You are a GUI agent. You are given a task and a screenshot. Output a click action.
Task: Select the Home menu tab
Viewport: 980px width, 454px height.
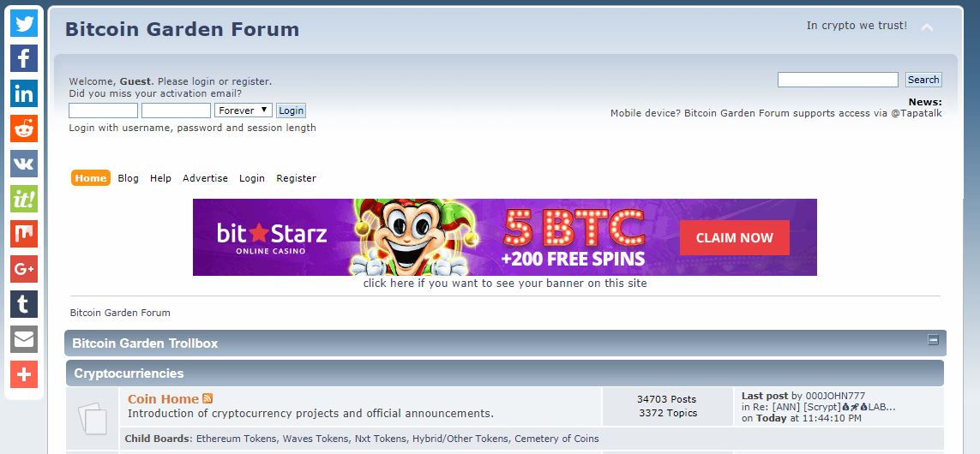[x=91, y=178]
